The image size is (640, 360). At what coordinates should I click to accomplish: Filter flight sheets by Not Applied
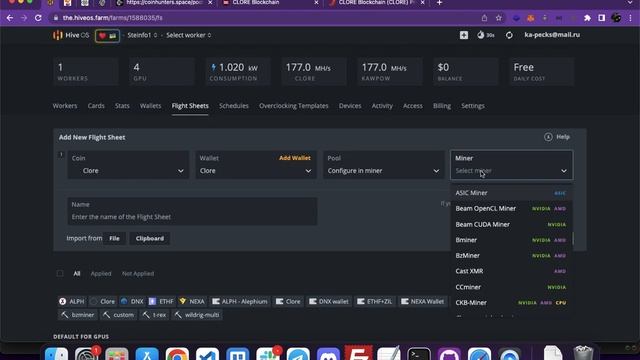(x=138, y=273)
